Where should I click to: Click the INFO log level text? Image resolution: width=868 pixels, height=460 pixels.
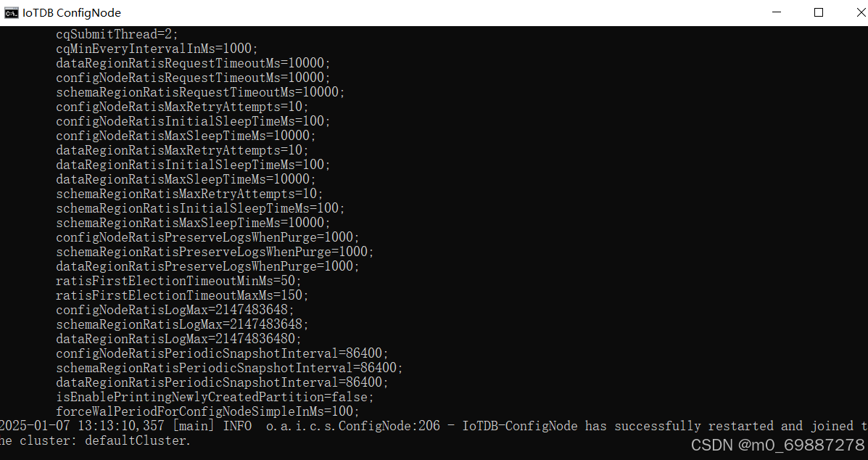point(237,425)
